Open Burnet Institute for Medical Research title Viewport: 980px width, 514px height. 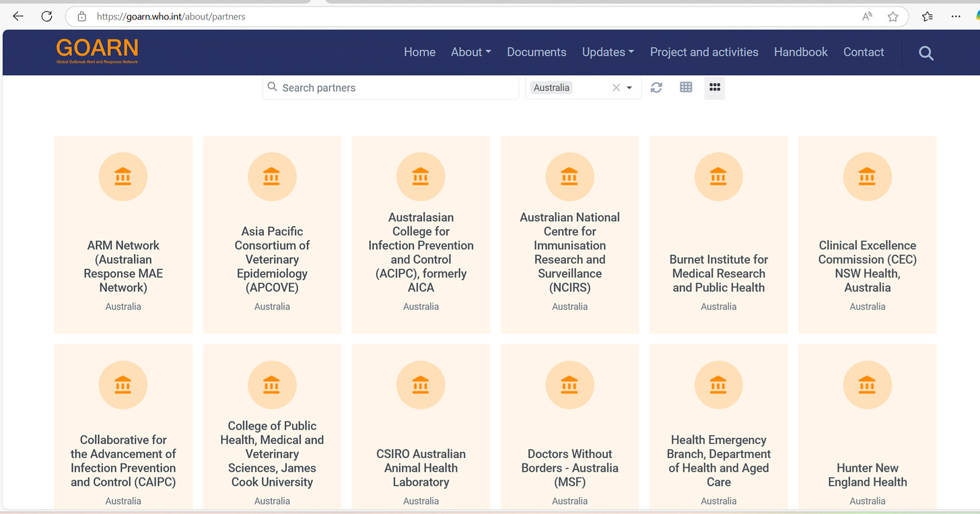719,274
